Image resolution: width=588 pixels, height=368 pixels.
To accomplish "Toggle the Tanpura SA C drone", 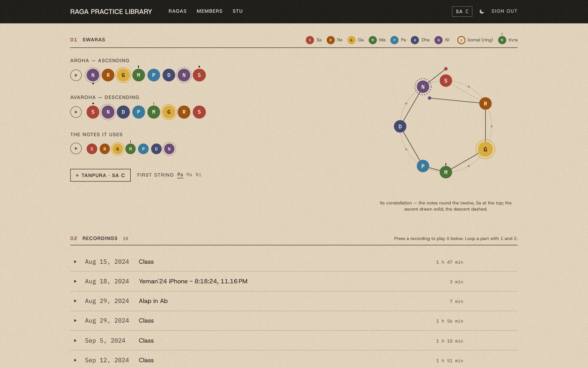I will [100, 175].
